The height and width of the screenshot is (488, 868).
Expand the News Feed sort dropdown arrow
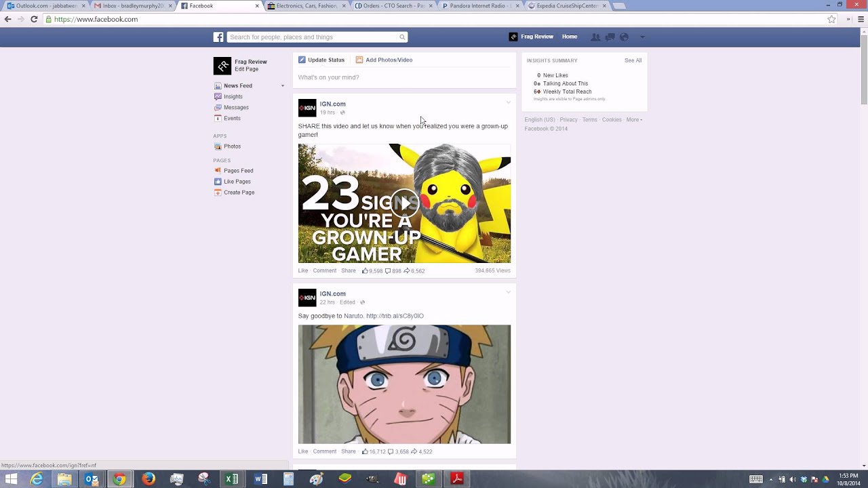pyautogui.click(x=283, y=86)
